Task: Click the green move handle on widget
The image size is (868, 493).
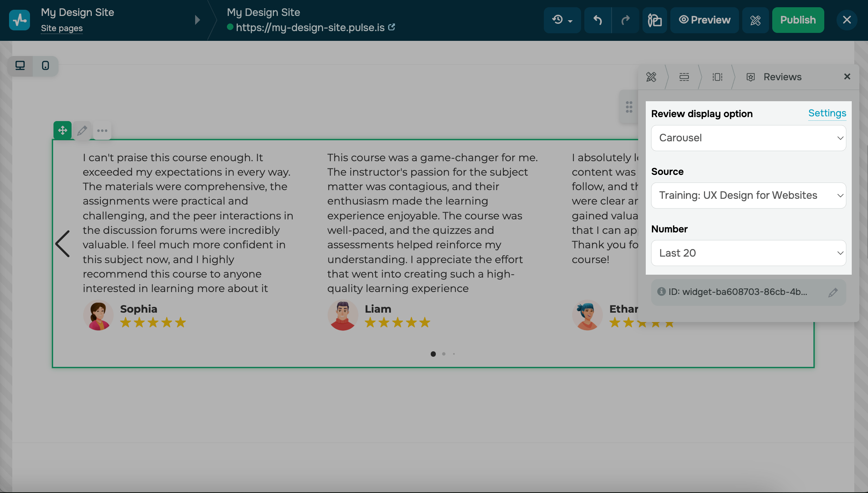Action: pyautogui.click(x=63, y=130)
